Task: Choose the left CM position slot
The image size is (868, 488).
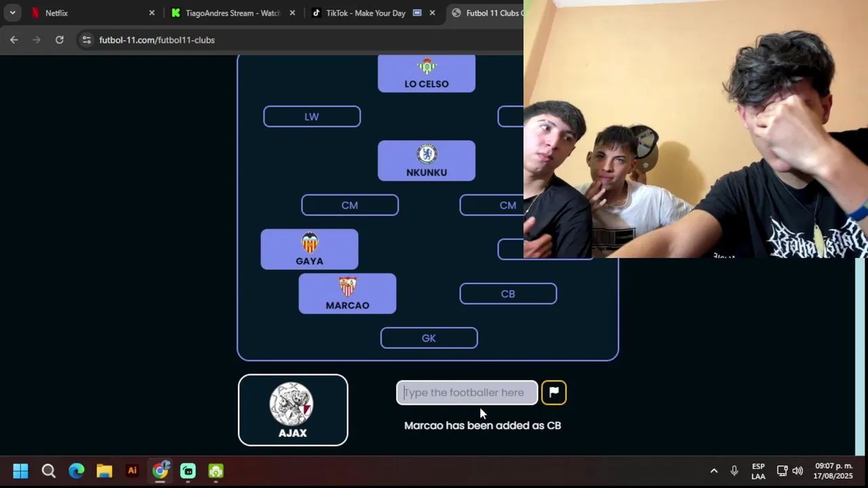Action: coord(350,205)
